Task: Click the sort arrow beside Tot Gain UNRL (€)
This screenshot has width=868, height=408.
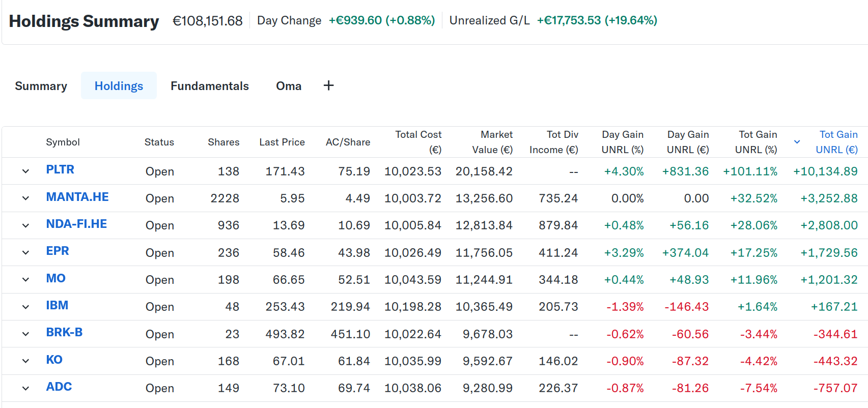Action: [x=797, y=142]
